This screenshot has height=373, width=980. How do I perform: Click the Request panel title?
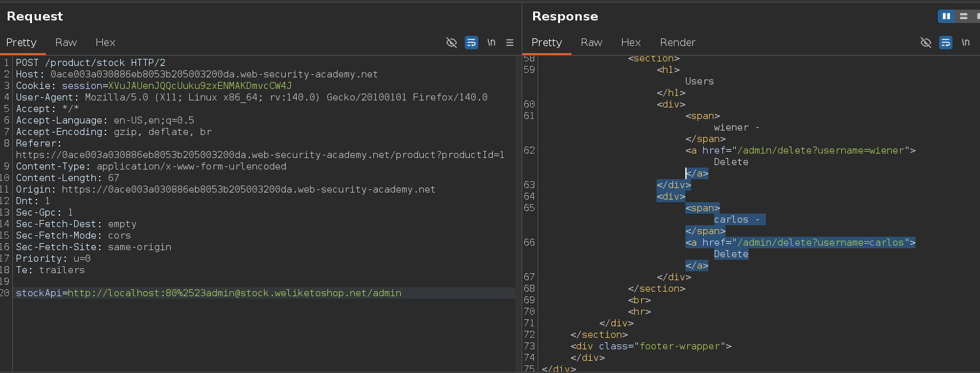(35, 17)
